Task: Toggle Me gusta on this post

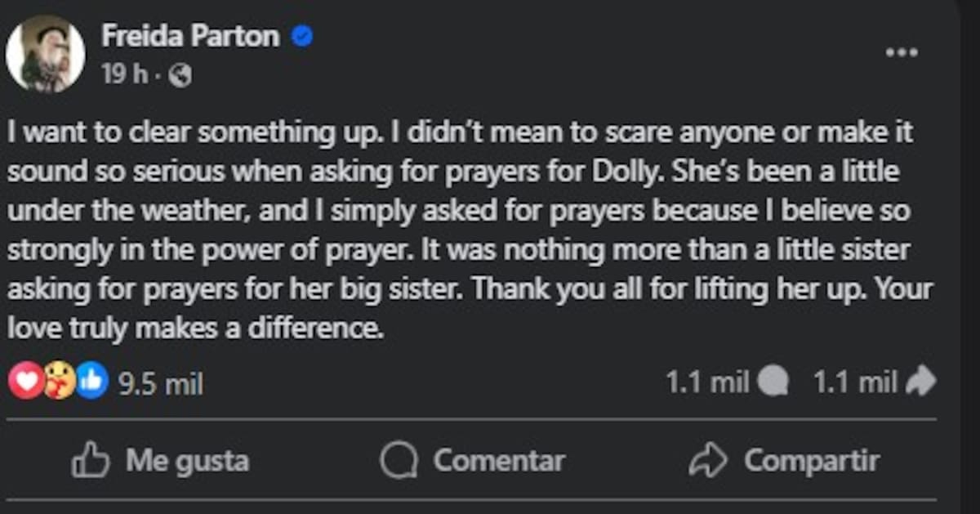Action: point(160,461)
